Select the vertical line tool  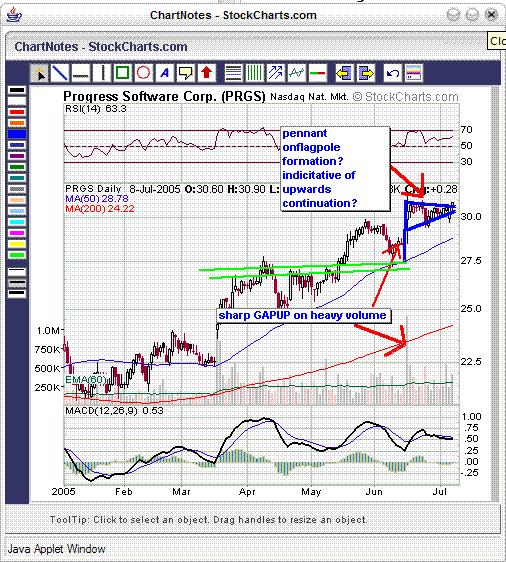pos(102,73)
